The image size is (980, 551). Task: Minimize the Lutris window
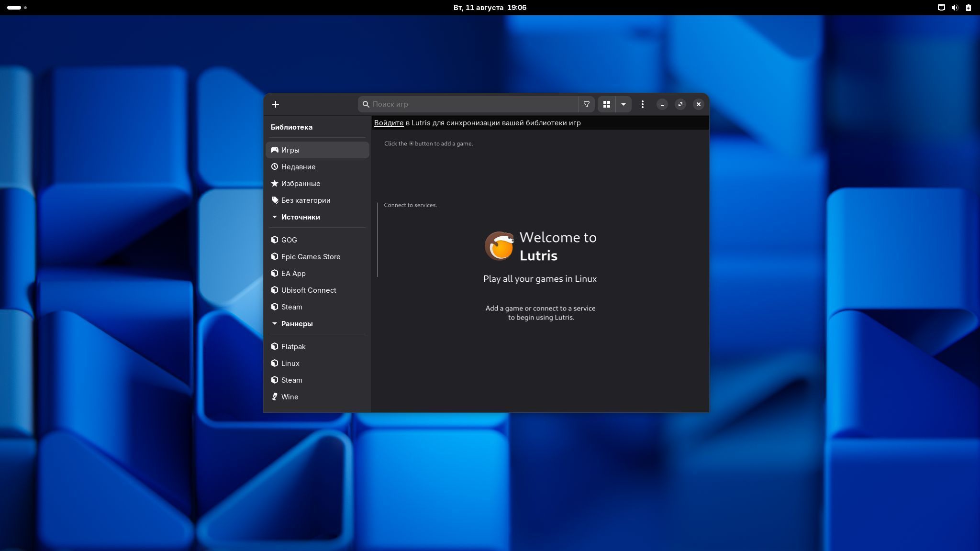662,104
